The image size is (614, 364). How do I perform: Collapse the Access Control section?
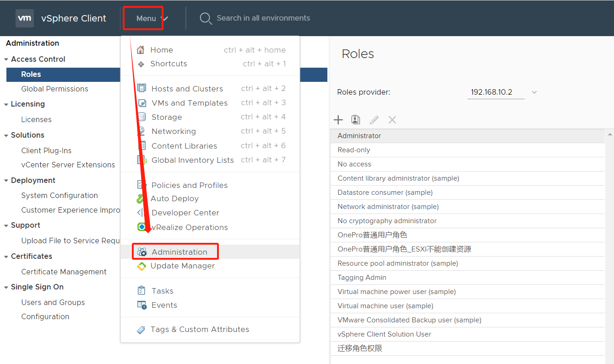(6, 59)
